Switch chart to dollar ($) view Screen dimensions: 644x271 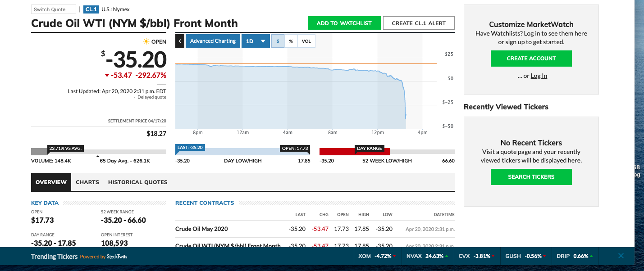pyautogui.click(x=278, y=41)
